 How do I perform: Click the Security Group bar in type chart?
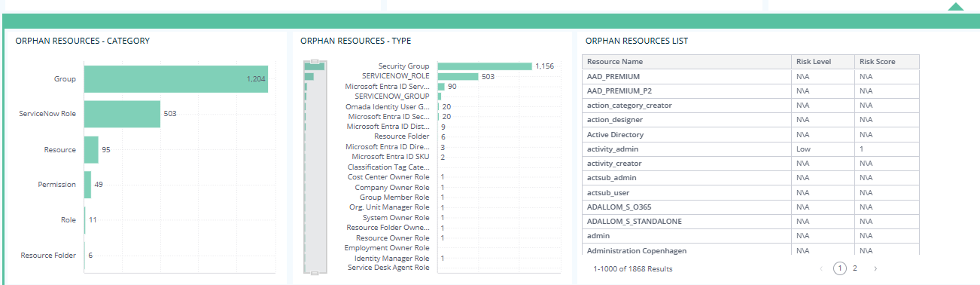coord(484,66)
